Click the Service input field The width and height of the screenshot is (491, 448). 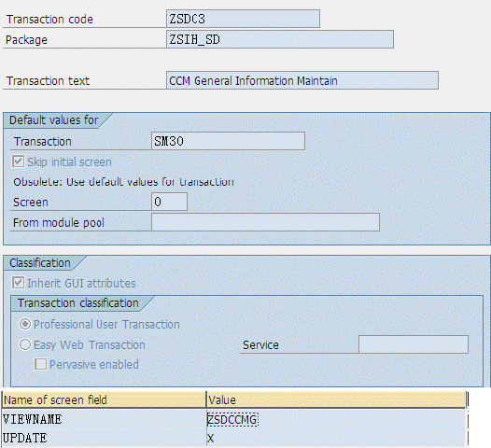(x=414, y=344)
